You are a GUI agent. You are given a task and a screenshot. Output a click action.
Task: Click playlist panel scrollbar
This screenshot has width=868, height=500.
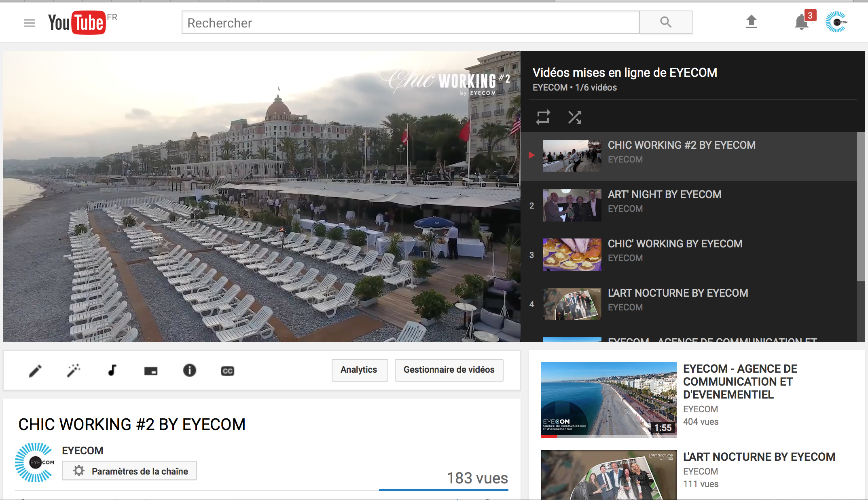point(861,206)
